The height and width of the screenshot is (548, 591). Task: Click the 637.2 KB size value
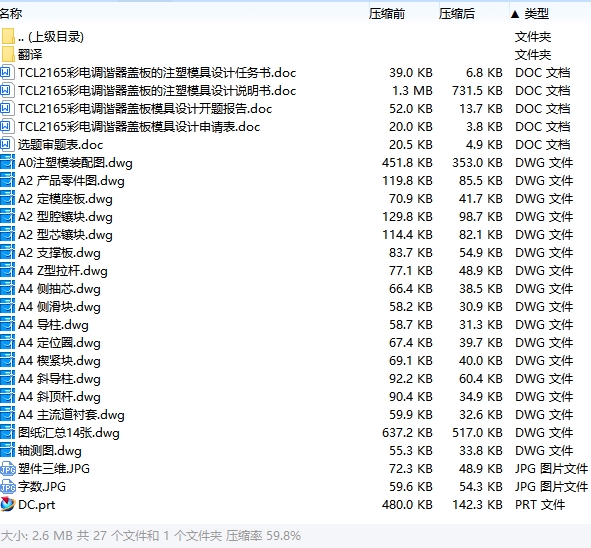click(x=407, y=433)
